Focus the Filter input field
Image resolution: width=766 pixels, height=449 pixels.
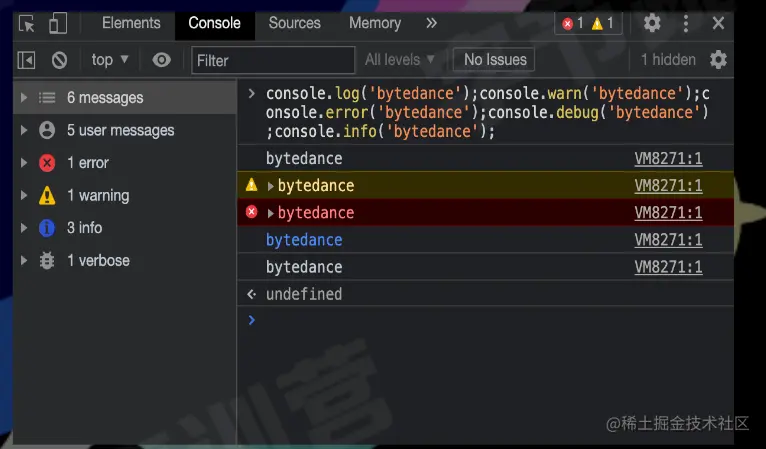[274, 60]
